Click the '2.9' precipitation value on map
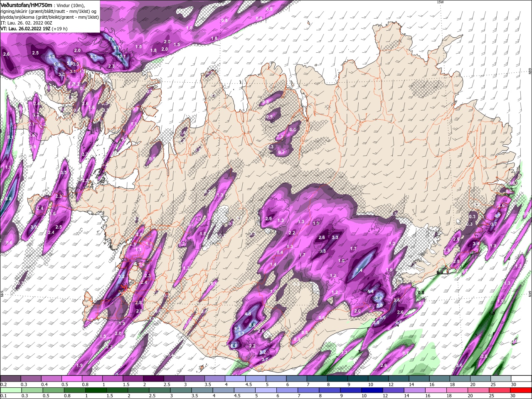The height and width of the screenshot is (399, 532). 268,219
